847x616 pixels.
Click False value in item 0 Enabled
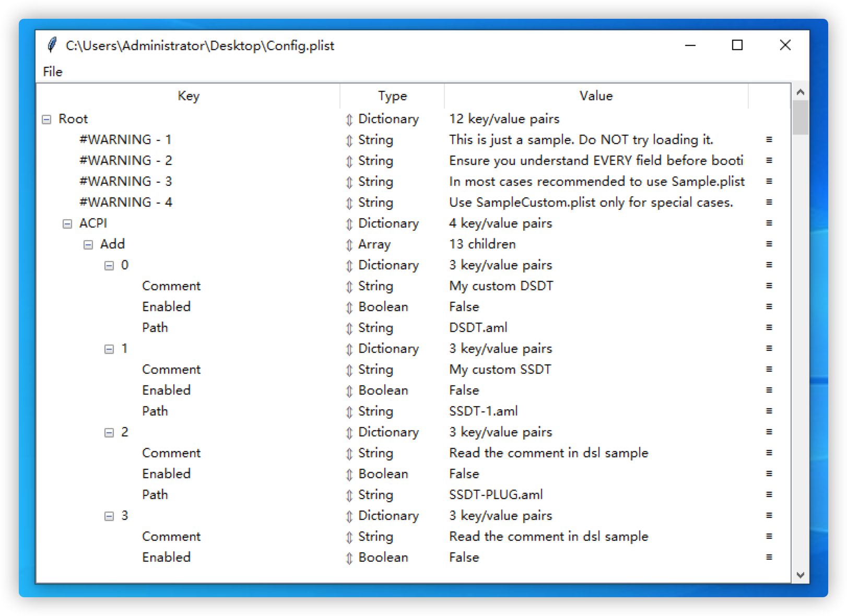(x=464, y=307)
